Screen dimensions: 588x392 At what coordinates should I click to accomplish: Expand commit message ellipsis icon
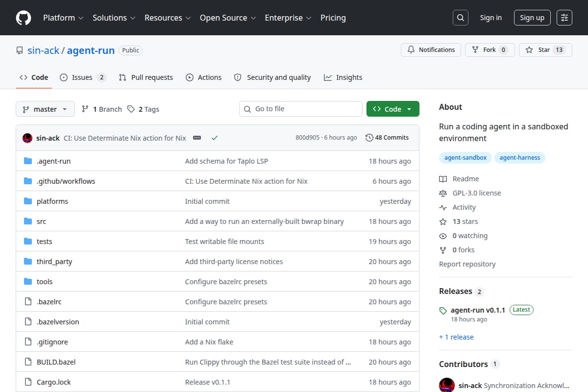[197, 138]
